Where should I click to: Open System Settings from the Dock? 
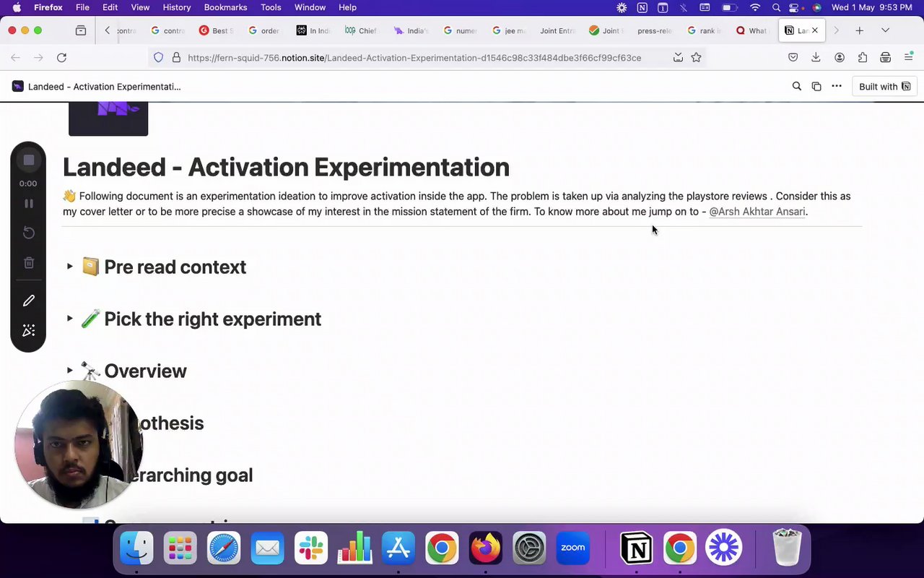pos(529,548)
